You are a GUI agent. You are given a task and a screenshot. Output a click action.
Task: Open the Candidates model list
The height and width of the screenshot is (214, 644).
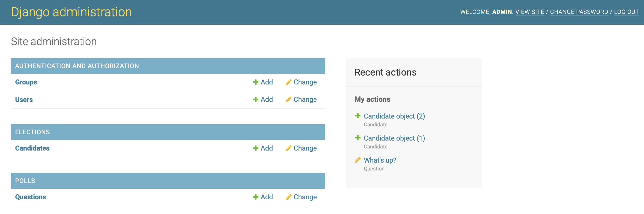(32, 148)
